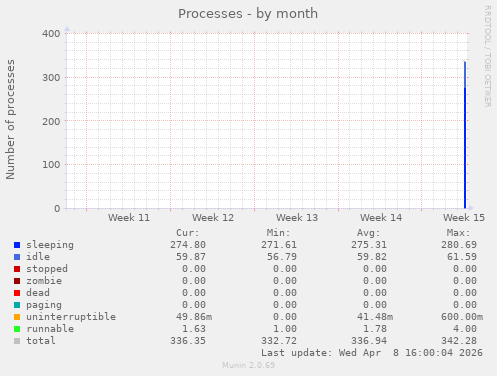
Task: Click the bright red dead color swatch
Action: (17, 293)
